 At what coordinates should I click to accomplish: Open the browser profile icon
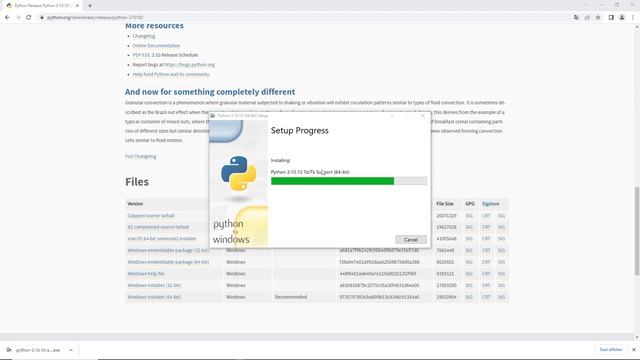(622, 18)
